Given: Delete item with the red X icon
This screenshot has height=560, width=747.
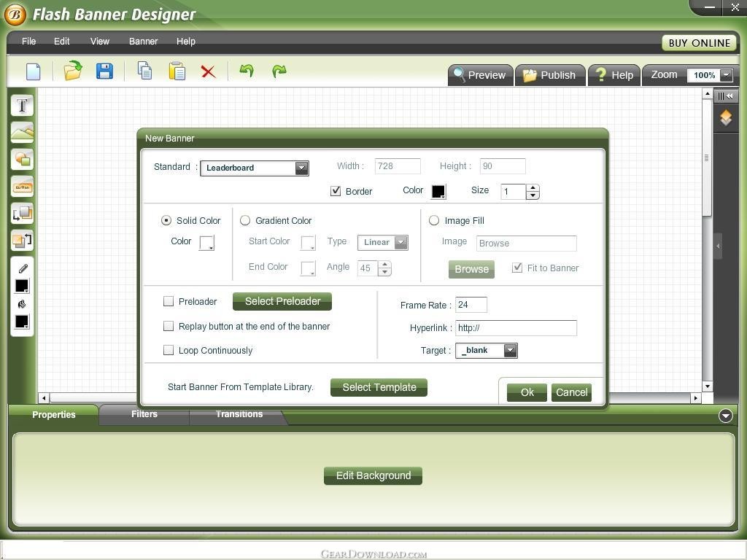Looking at the screenshot, I should coord(208,72).
